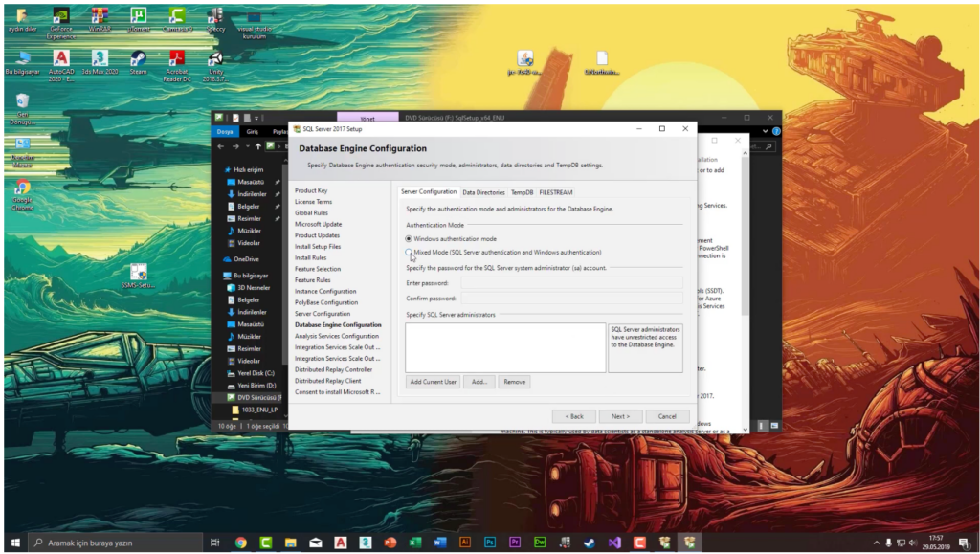Choose Mixed Mode authentication option
The height and width of the screenshot is (554, 980).
410,252
